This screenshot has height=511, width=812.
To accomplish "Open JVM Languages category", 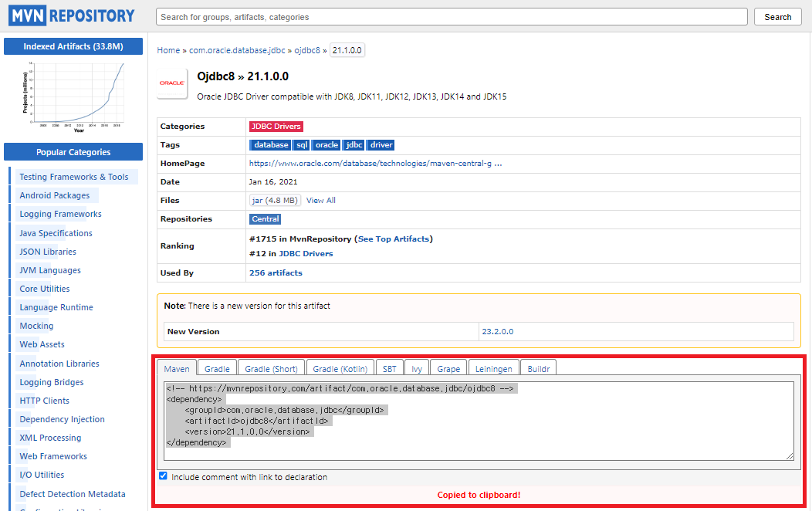I will (x=50, y=270).
